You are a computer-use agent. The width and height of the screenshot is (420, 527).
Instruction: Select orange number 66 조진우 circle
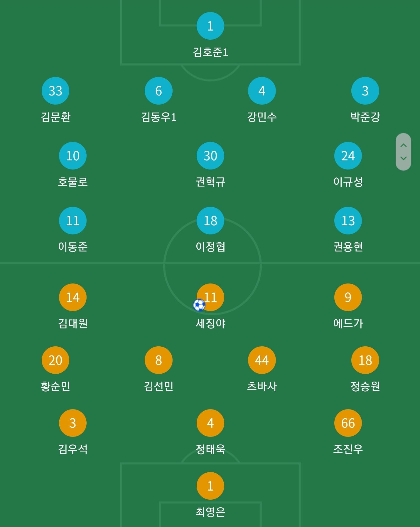click(348, 423)
